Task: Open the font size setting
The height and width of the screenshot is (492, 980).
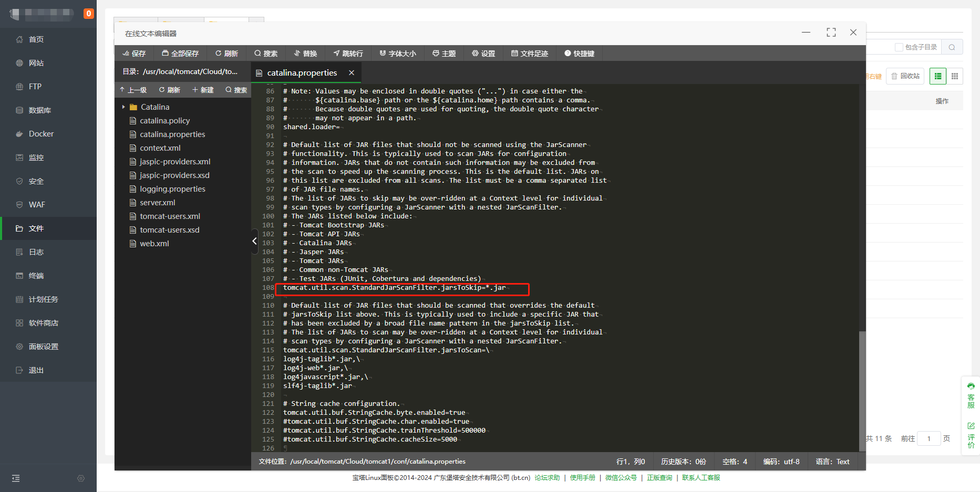Action: (398, 54)
